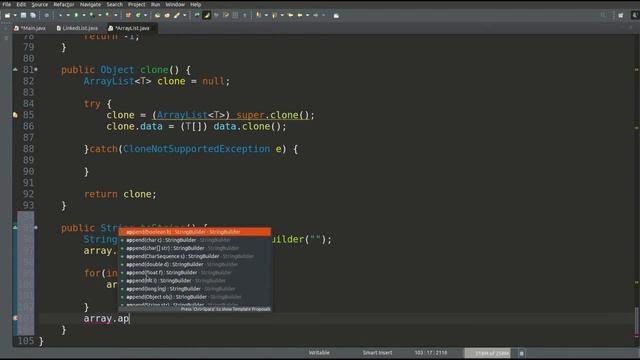Open the Window menu

click(x=175, y=4)
